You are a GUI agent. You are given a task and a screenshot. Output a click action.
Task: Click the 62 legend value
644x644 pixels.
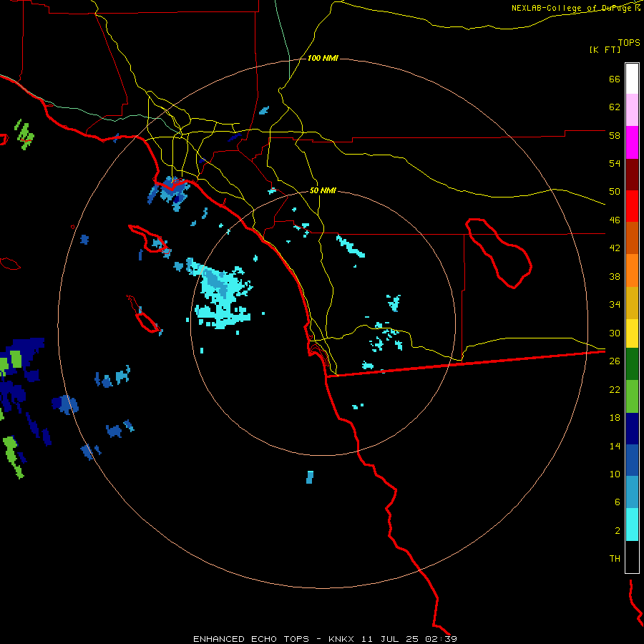click(x=615, y=107)
